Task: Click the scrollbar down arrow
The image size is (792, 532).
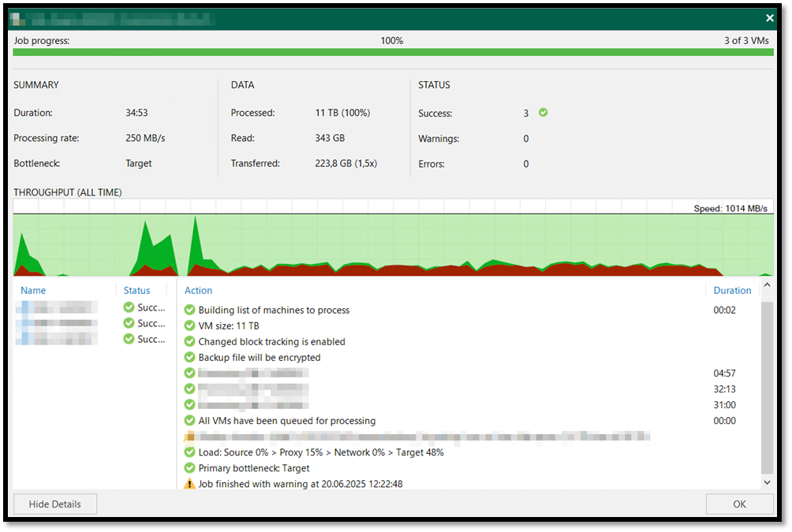Action: tap(767, 482)
